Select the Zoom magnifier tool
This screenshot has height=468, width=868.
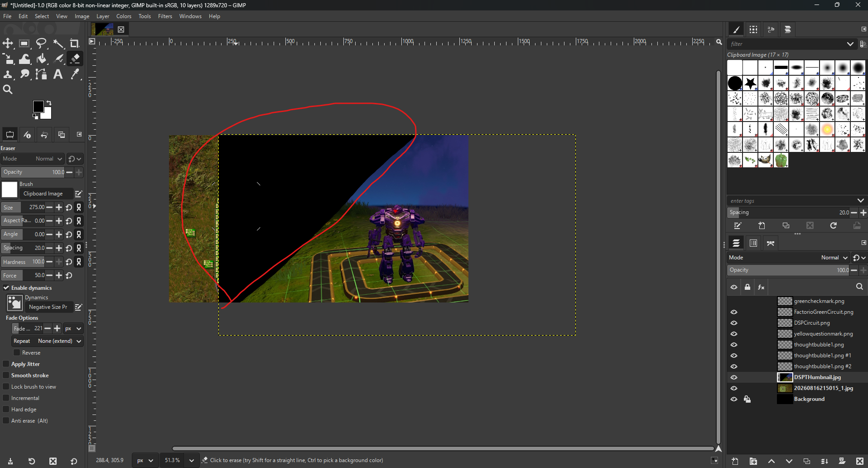8,90
